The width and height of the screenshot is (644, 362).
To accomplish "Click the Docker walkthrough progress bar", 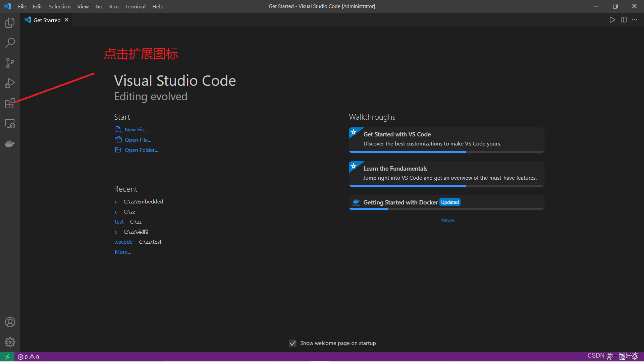I will (446, 209).
